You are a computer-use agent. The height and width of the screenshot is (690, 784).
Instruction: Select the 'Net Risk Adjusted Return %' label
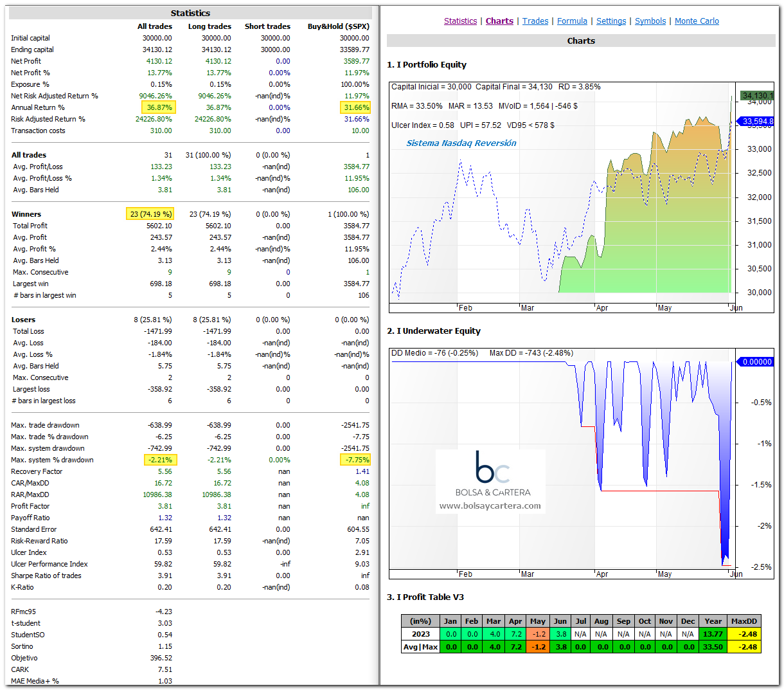[55, 96]
